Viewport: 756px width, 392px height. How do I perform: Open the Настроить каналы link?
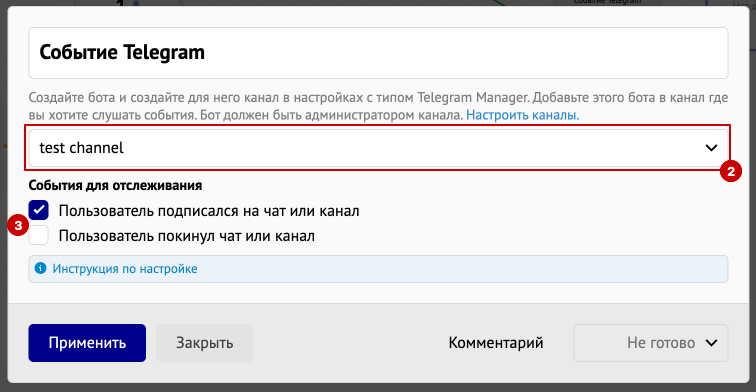(x=522, y=115)
